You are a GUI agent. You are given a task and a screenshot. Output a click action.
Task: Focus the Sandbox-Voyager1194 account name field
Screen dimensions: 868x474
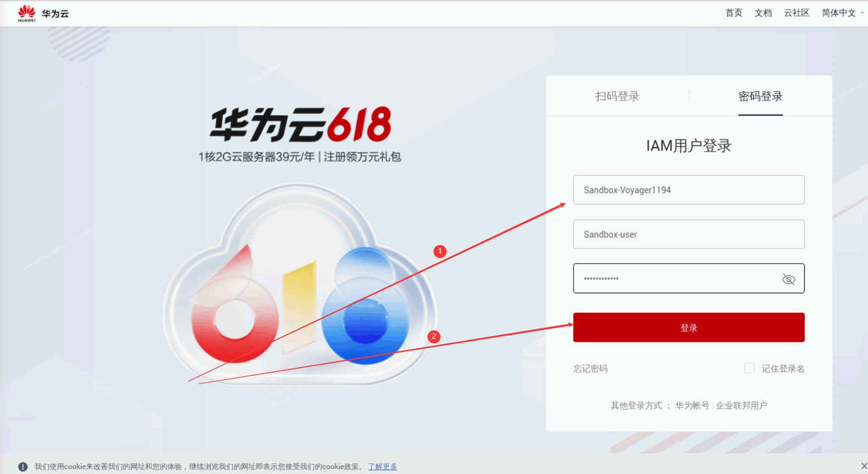click(689, 190)
